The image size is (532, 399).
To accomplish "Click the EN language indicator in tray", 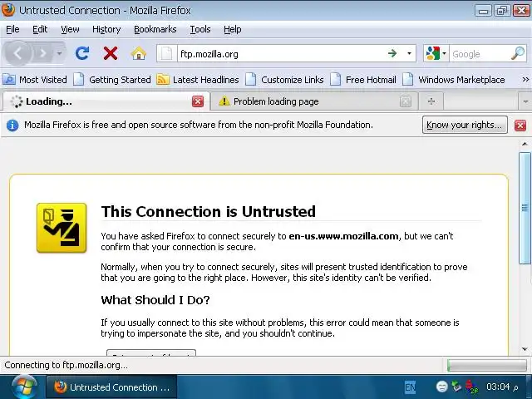I will tap(410, 387).
